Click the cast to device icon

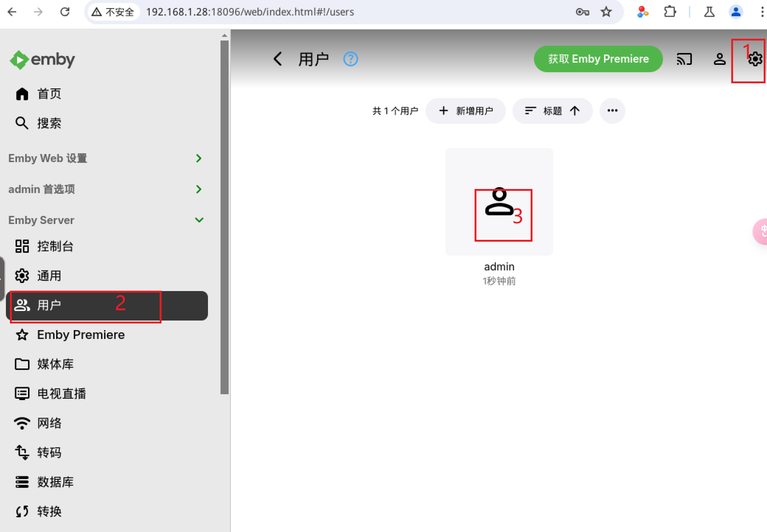tap(684, 59)
